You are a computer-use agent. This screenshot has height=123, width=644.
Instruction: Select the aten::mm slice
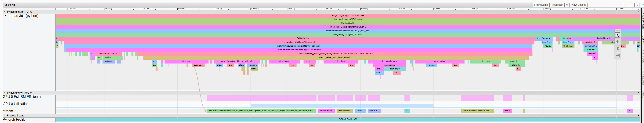(187, 61)
